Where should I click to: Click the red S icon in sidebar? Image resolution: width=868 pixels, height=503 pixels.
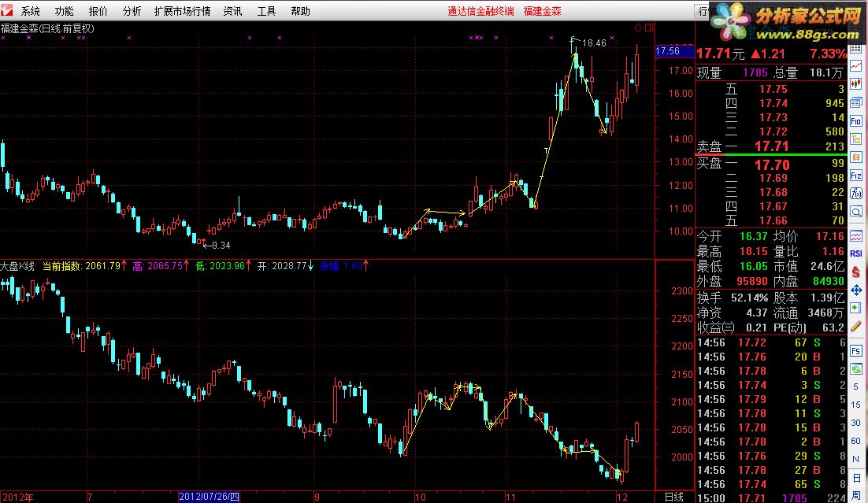click(x=856, y=272)
